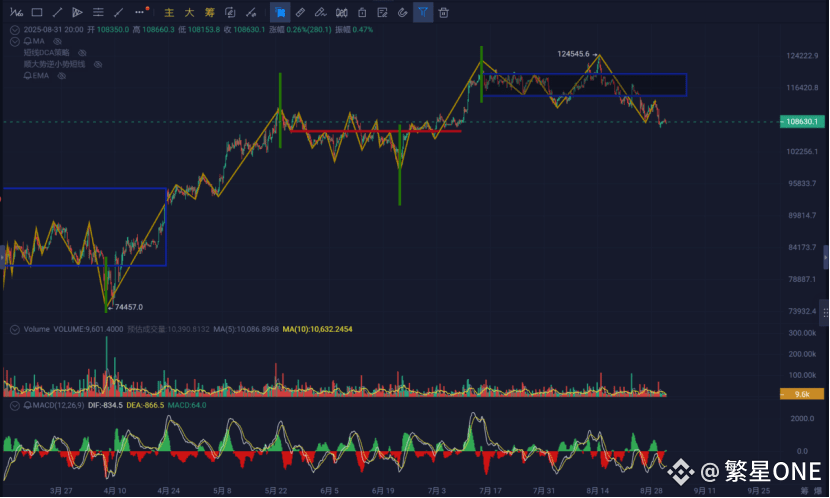Collapse the OHLC info line chevron

point(15,30)
